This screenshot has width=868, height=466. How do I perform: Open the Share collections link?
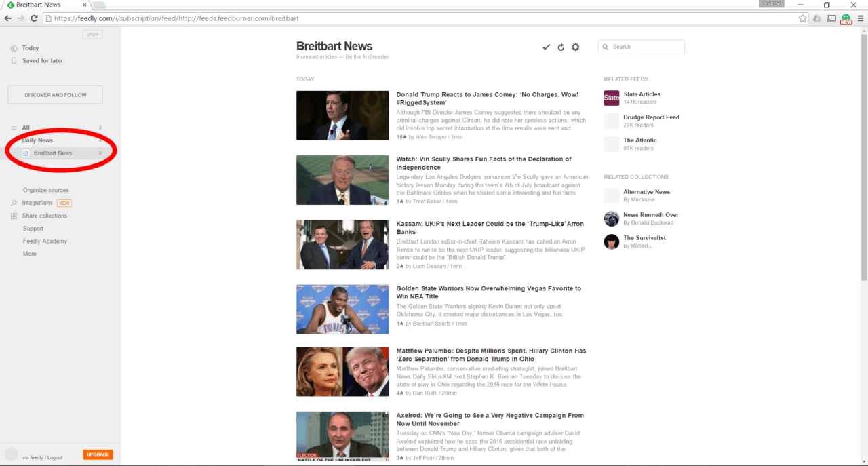pos(45,216)
